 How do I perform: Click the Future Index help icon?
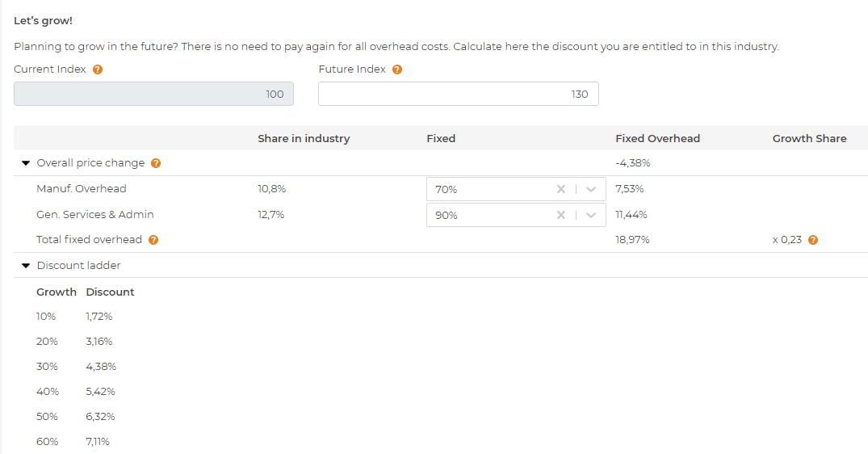[x=397, y=69]
